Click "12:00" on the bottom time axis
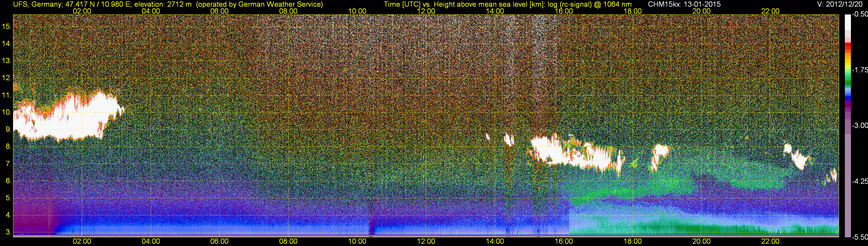 [426, 241]
